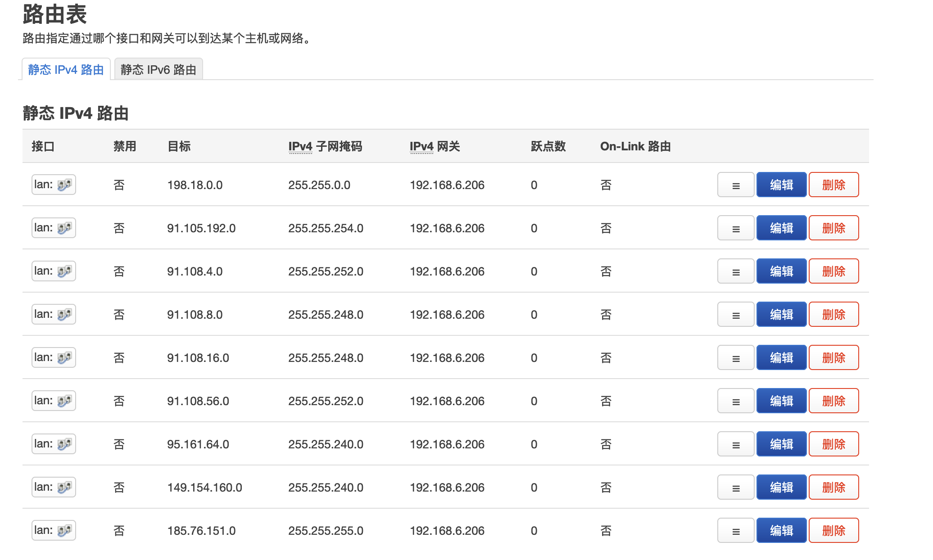Edit the 91.108.4.0 route entry
Viewport: 933px width, 560px height.
pos(781,271)
